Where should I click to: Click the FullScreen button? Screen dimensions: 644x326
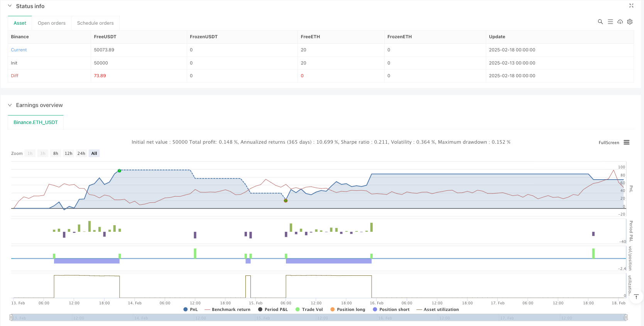click(x=609, y=143)
